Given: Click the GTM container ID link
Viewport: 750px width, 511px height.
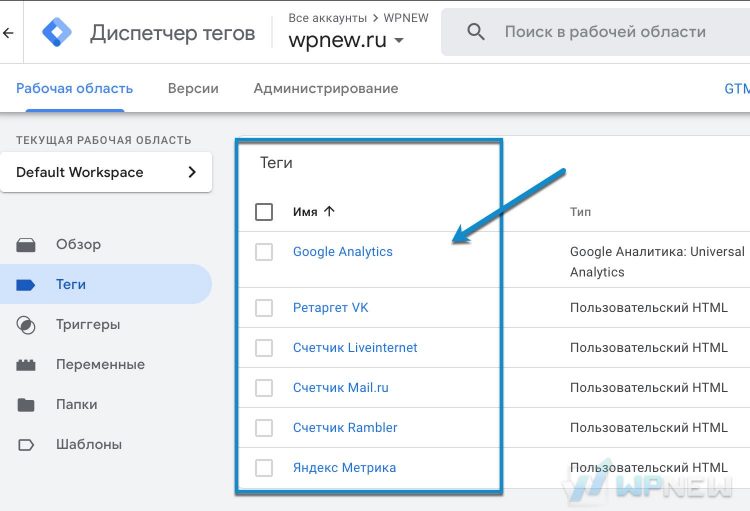Looking at the screenshot, I should (x=737, y=89).
